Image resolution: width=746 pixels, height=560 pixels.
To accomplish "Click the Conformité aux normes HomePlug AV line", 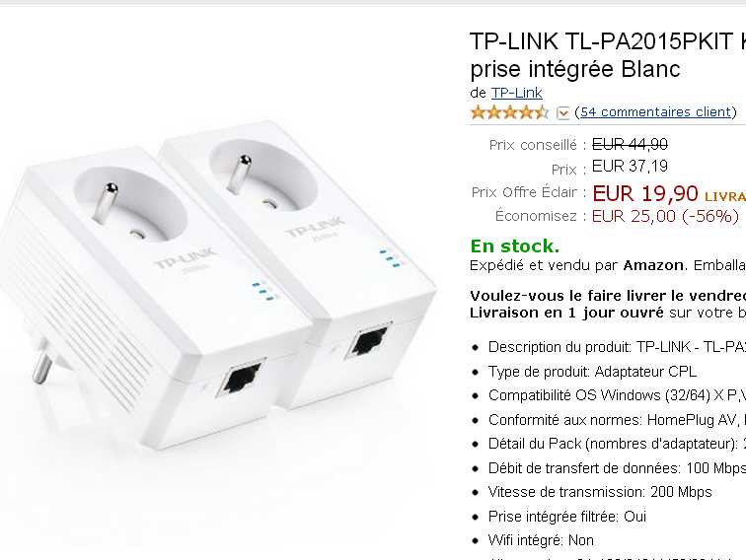I will click(617, 420).
